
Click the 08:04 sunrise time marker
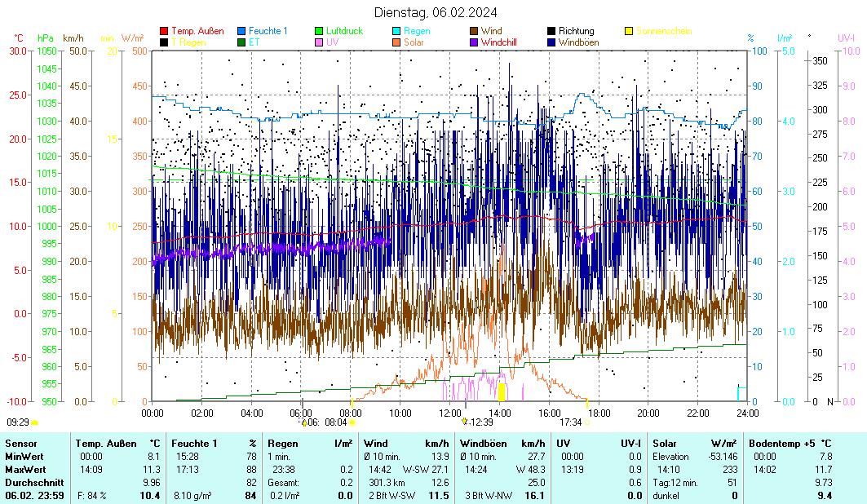[336, 422]
